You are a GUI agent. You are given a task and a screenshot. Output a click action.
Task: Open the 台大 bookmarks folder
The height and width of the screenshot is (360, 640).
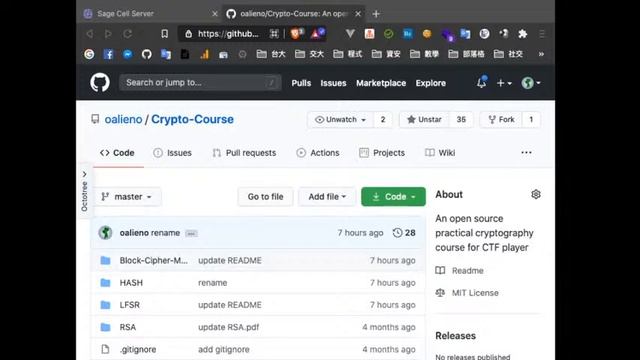tap(271, 54)
